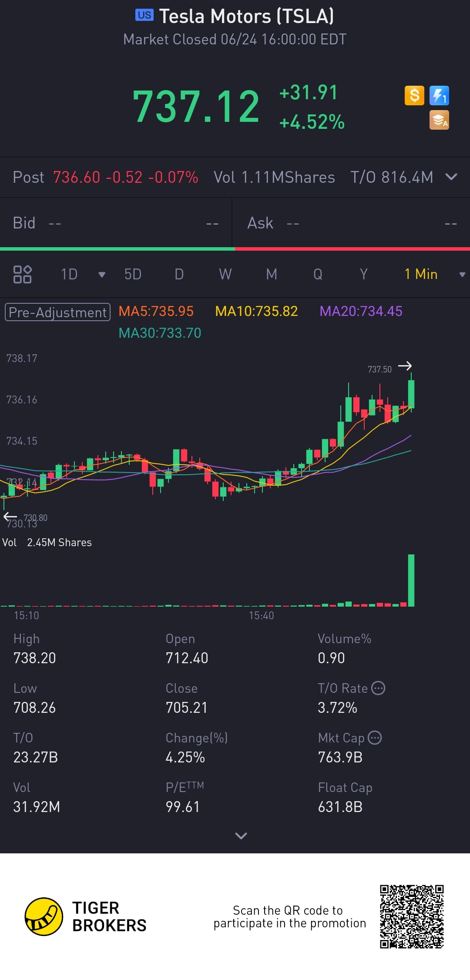
Task: Tap the Vol 1.11MShares value
Action: [274, 177]
